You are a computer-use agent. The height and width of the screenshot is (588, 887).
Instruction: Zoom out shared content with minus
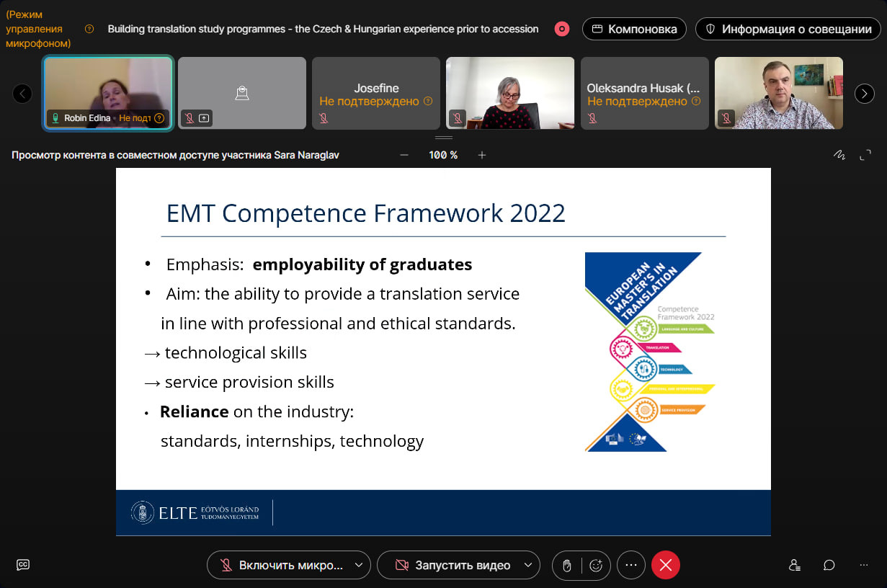click(404, 155)
